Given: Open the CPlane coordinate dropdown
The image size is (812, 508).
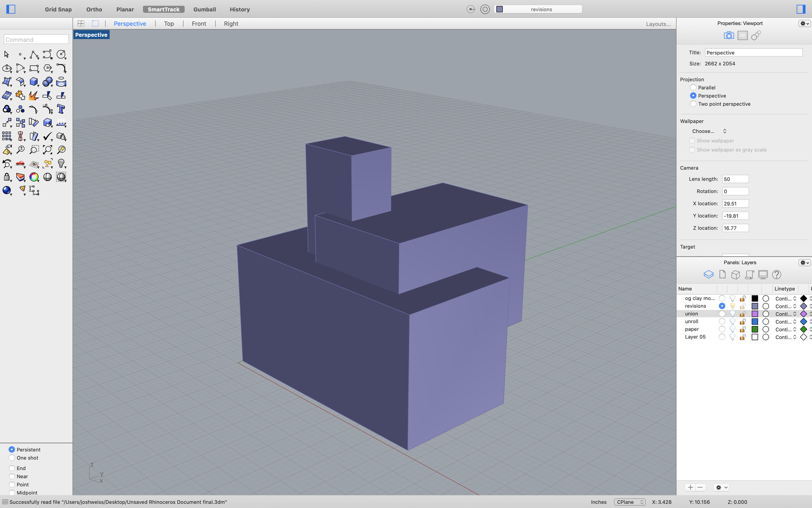Looking at the screenshot, I should click(629, 502).
